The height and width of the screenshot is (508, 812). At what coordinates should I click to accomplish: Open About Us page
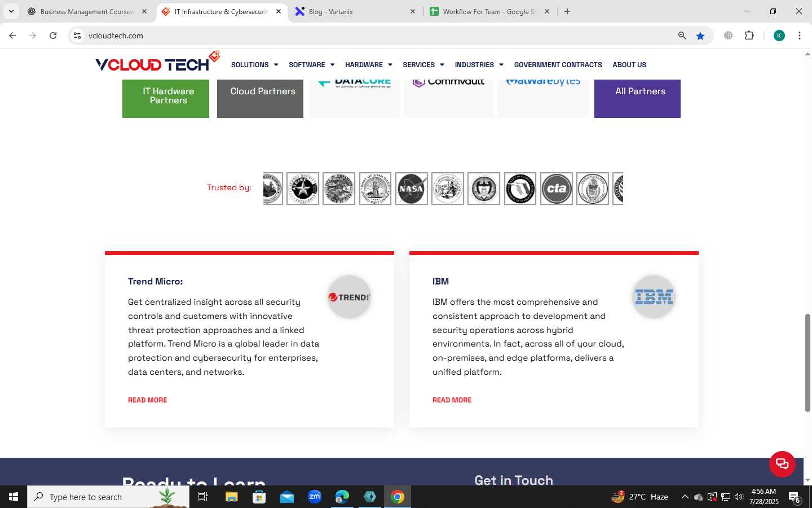pos(629,65)
